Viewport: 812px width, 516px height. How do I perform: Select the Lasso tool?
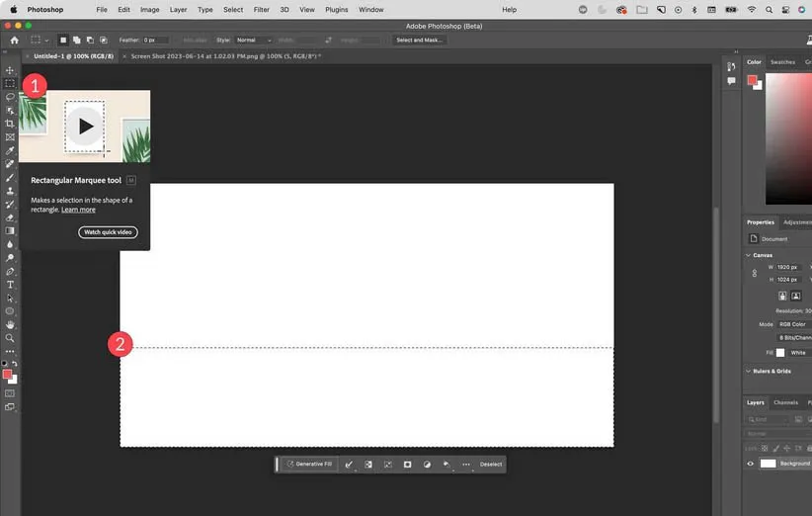10,97
